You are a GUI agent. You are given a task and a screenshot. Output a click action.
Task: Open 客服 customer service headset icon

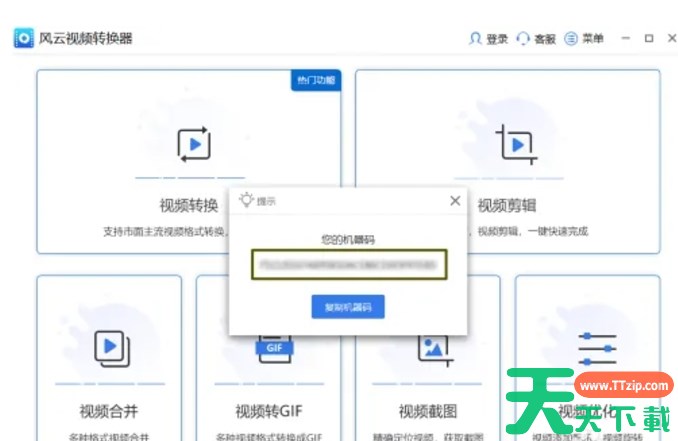523,38
